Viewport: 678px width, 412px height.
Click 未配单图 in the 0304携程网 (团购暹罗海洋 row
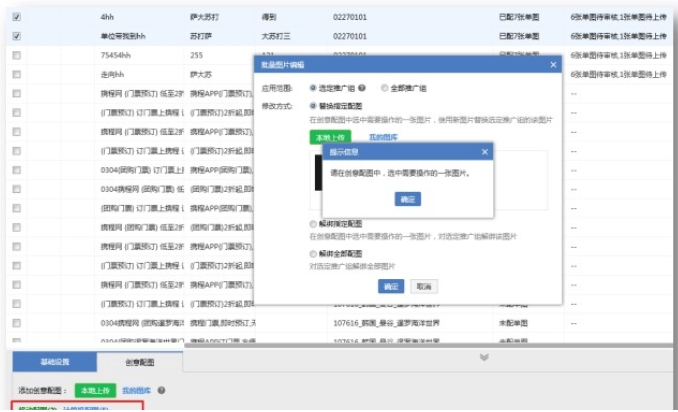click(x=513, y=323)
